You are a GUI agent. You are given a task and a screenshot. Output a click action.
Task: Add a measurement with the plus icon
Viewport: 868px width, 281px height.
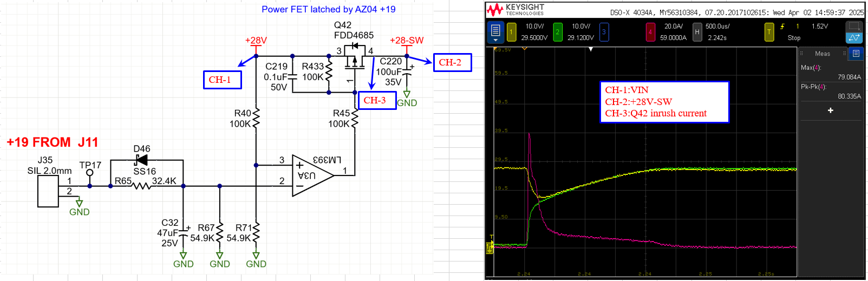click(831, 110)
